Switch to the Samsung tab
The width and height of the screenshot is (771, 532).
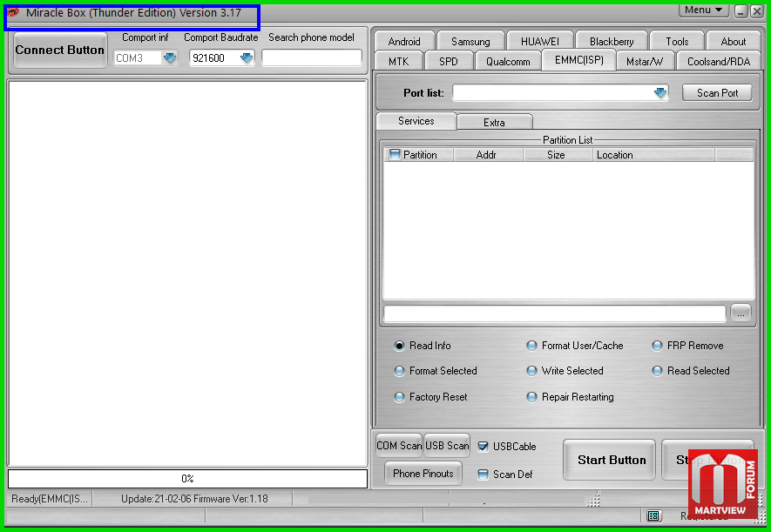click(x=470, y=41)
